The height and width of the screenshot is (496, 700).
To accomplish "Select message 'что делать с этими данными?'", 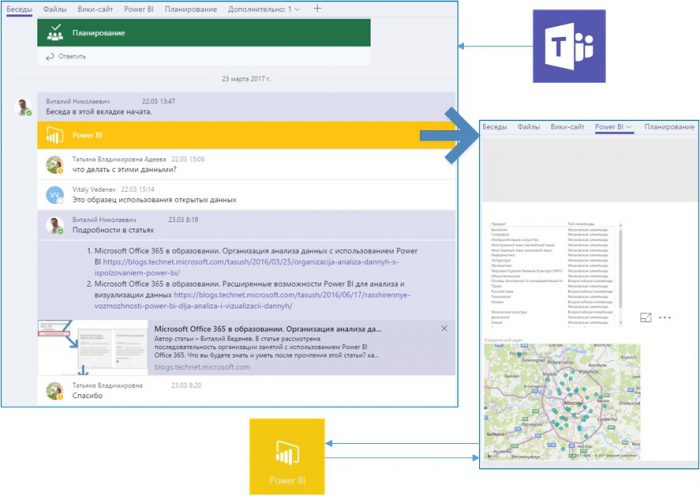I will (124, 170).
